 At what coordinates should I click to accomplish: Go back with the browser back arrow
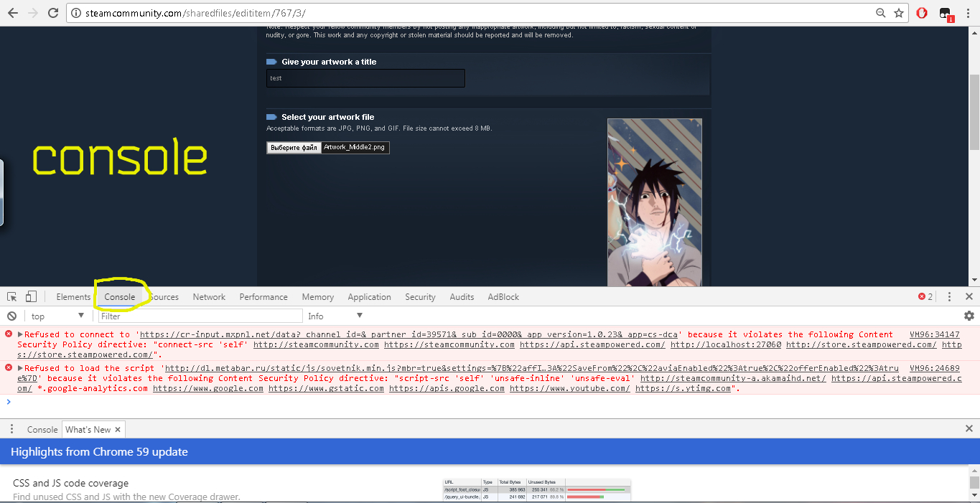click(x=12, y=13)
